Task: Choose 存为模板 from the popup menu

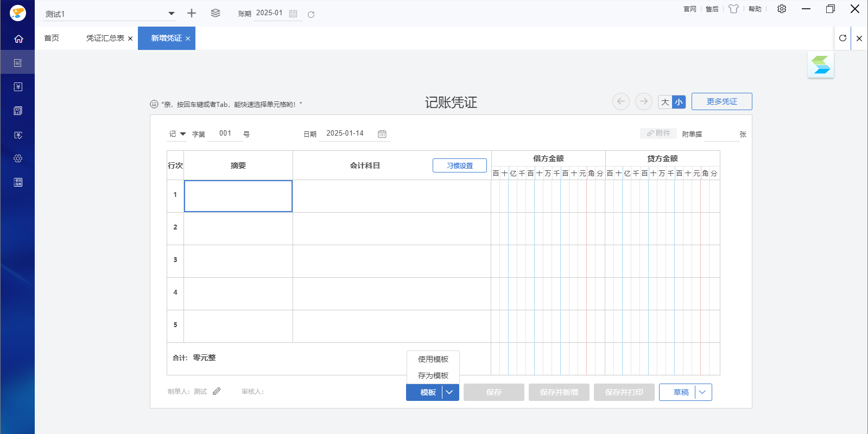Action: tap(433, 375)
